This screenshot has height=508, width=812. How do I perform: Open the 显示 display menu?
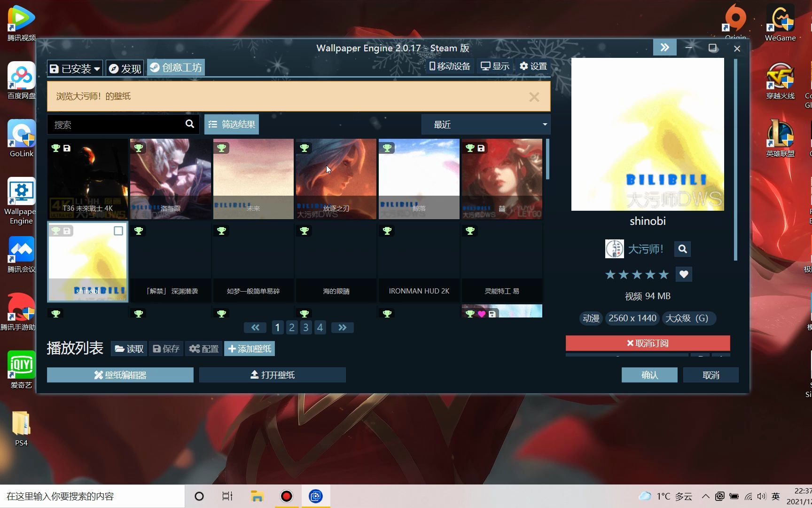point(495,66)
